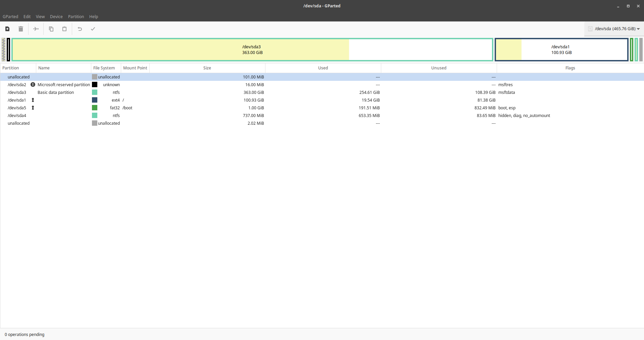This screenshot has width=644, height=340.
Task: Click the ext4 color swatch for /dev/sda1
Action: [95, 100]
